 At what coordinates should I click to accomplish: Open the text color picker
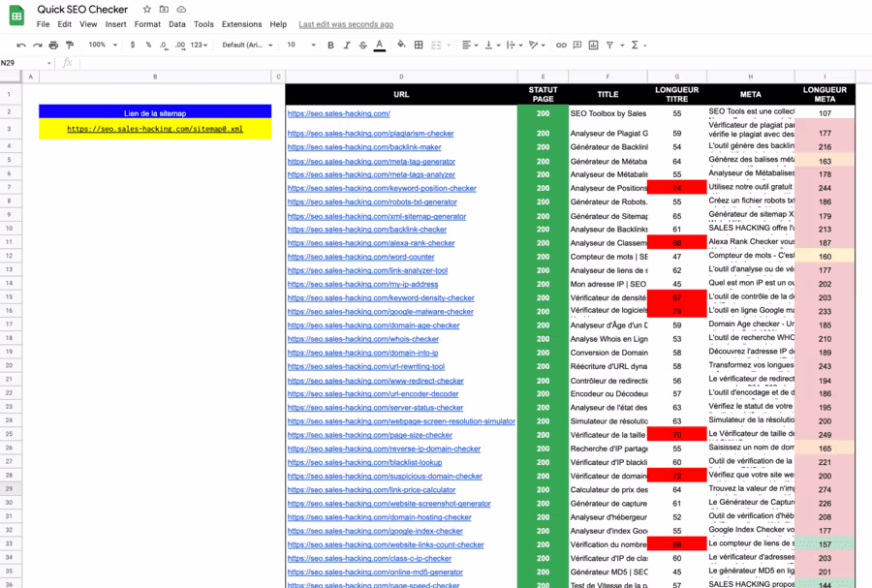pos(379,45)
